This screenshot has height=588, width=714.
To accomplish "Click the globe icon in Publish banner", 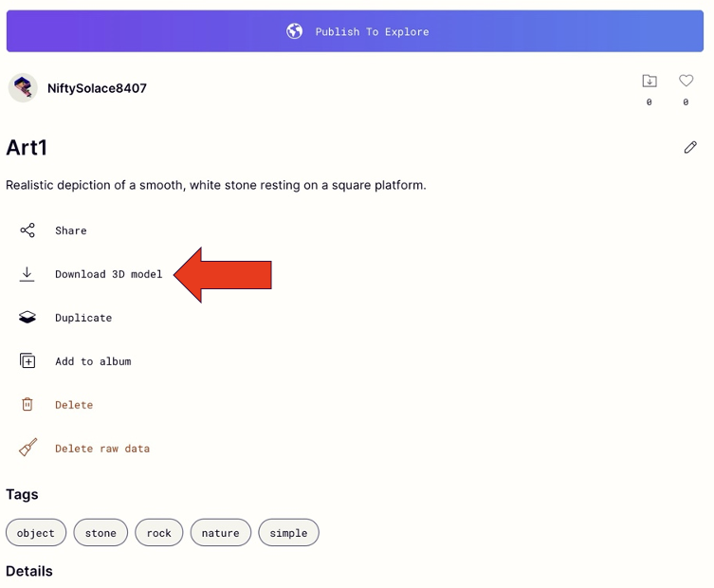I will 295,31.
